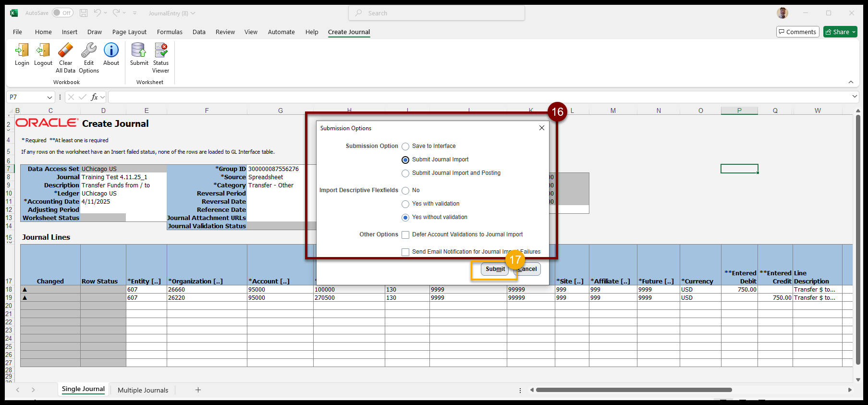This screenshot has width=868, height=405.
Task: Click the Logout icon in ribbon
Action: coord(43,54)
